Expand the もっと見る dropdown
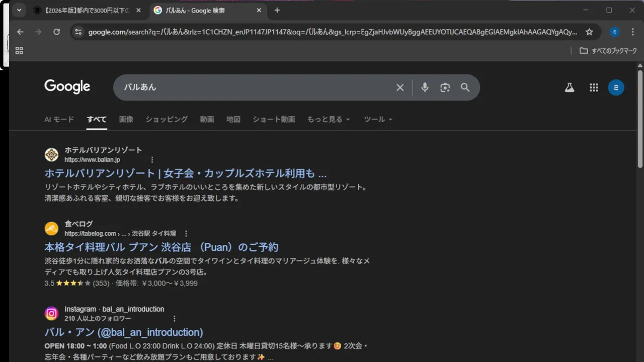 click(x=329, y=119)
